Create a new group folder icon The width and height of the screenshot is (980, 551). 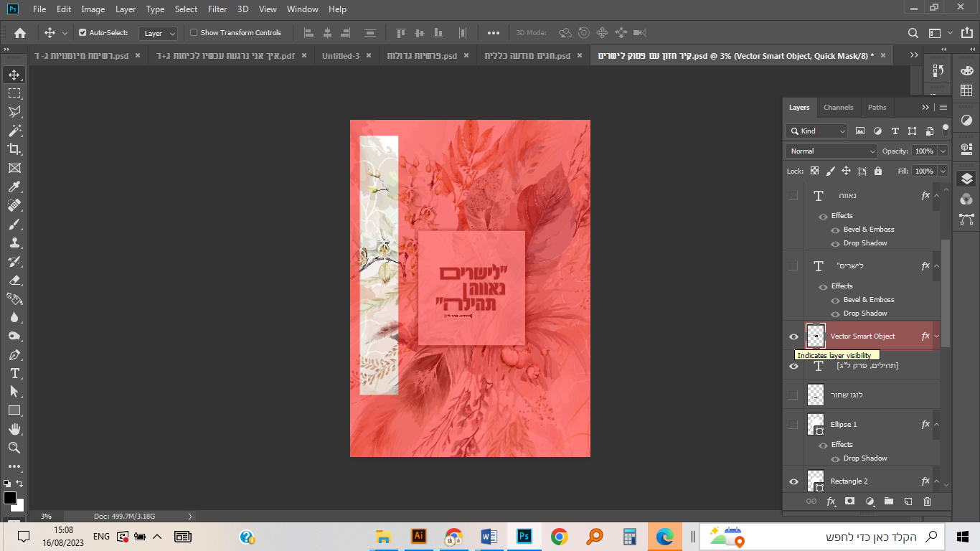coord(888,501)
